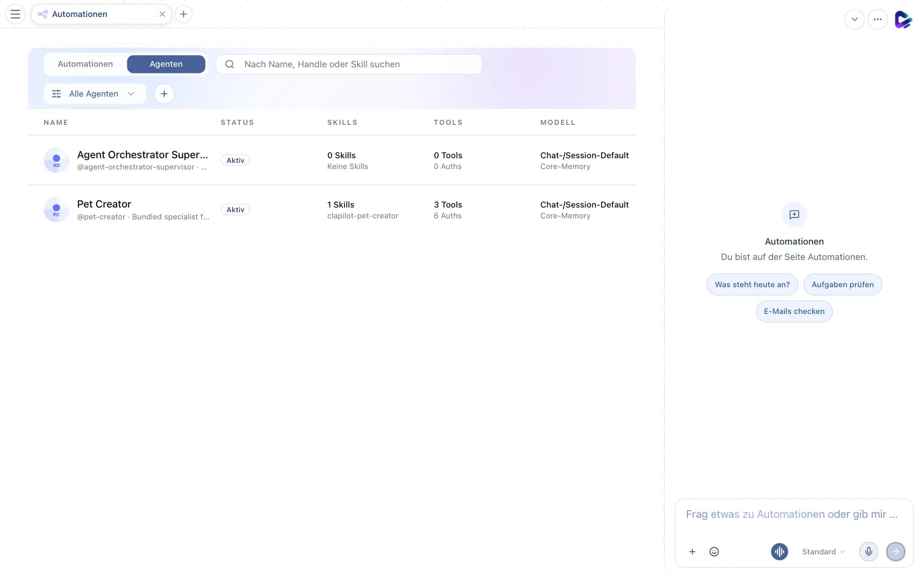The height and width of the screenshot is (578, 924).
Task: Click the MODELL column header
Action: click(x=557, y=122)
